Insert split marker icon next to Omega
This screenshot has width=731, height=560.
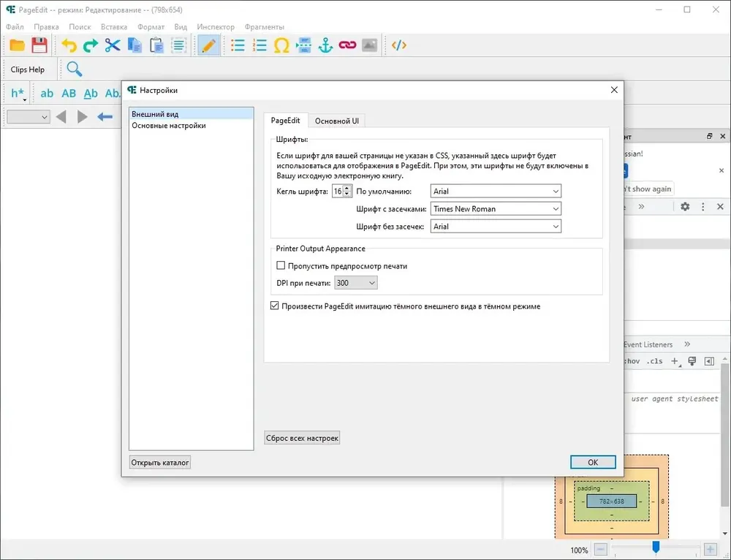point(303,45)
